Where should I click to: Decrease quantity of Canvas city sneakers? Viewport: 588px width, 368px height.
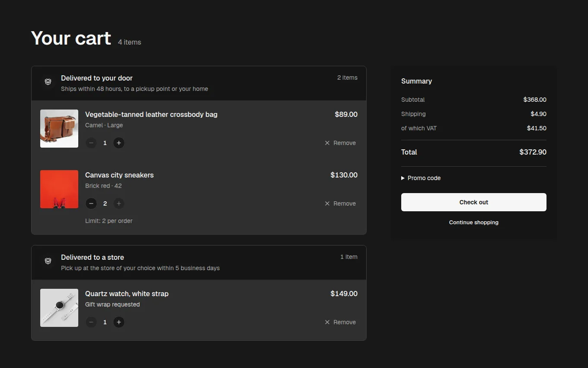(x=91, y=203)
